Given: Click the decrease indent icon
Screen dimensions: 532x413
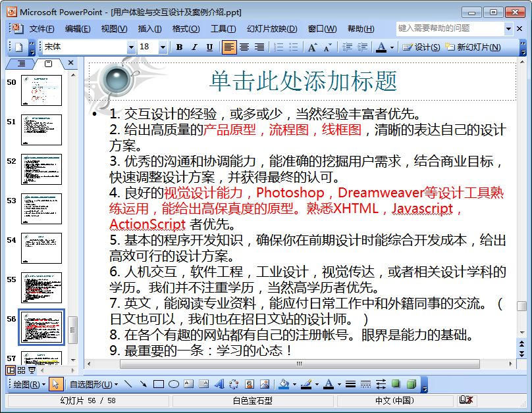Looking at the screenshot, I should (347, 47).
